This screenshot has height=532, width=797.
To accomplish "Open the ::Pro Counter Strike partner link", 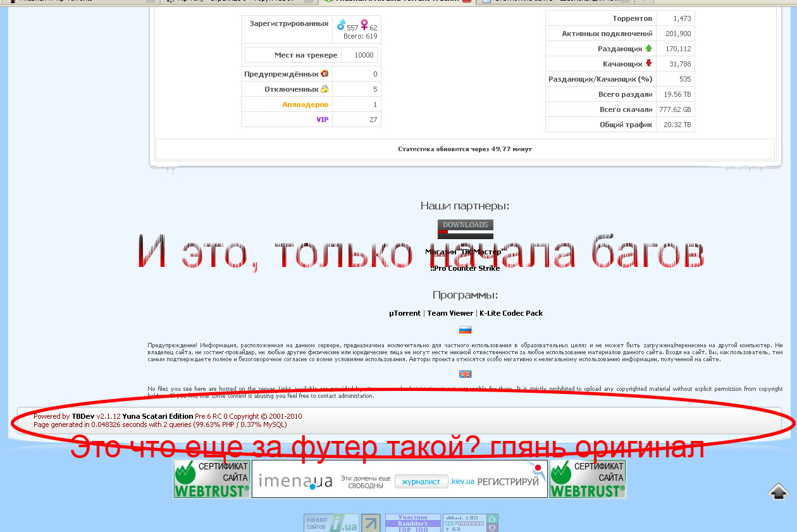I will tap(465, 268).
